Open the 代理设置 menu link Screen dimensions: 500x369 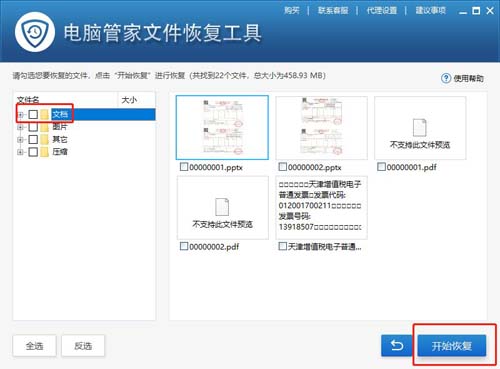click(382, 11)
